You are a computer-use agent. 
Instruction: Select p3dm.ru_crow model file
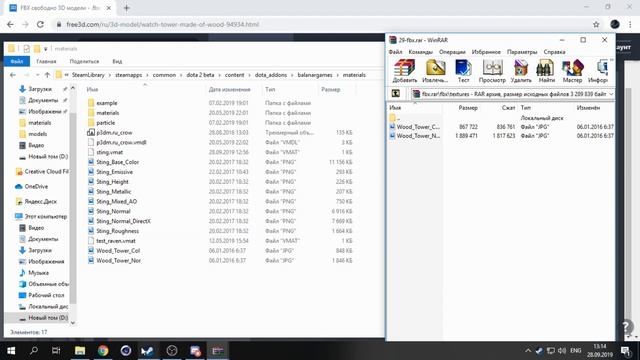(x=114, y=133)
